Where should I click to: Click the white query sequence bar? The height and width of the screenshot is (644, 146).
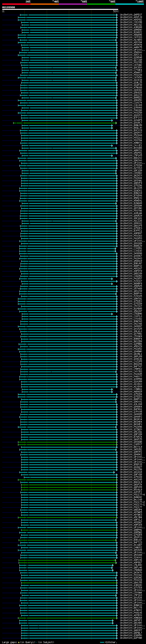(60, 10)
